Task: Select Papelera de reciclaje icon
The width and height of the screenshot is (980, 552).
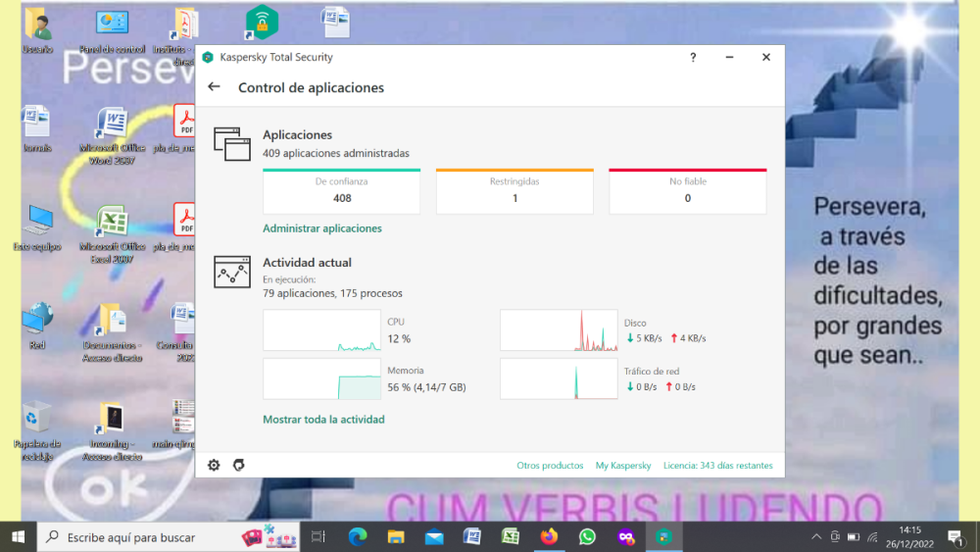Action: tap(37, 431)
